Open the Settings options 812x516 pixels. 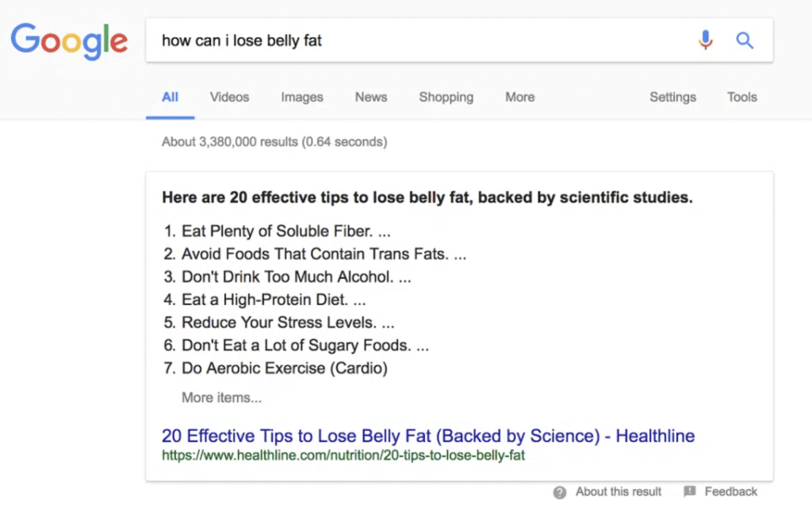tap(672, 97)
